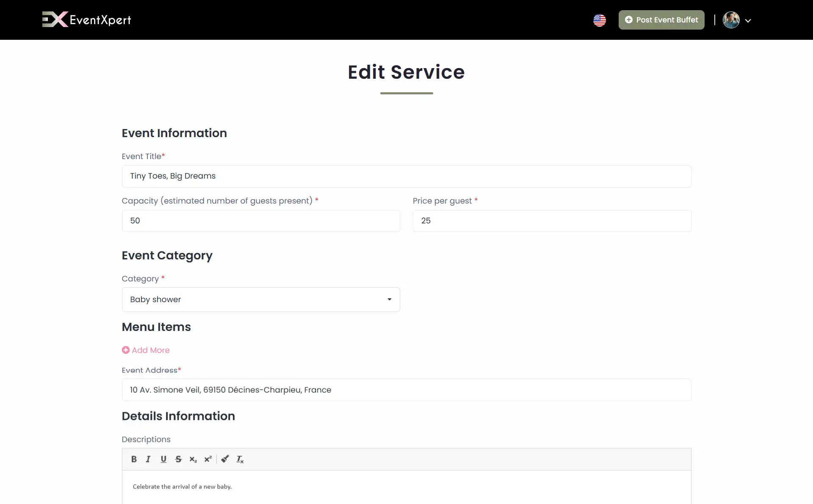Apply italic formatting to the description text
Image resolution: width=813 pixels, height=504 pixels.
click(x=148, y=459)
